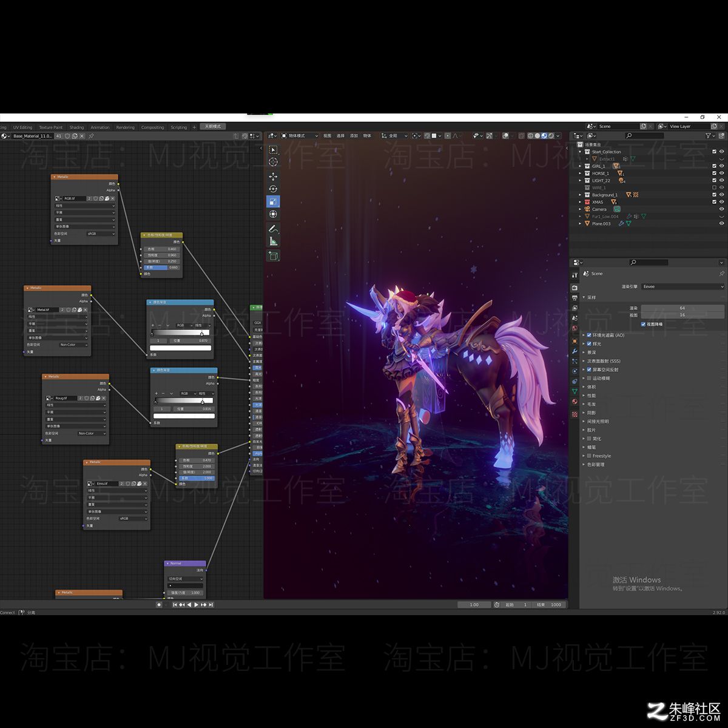
Task: Select the Annotate tool
Action: [x=273, y=229]
